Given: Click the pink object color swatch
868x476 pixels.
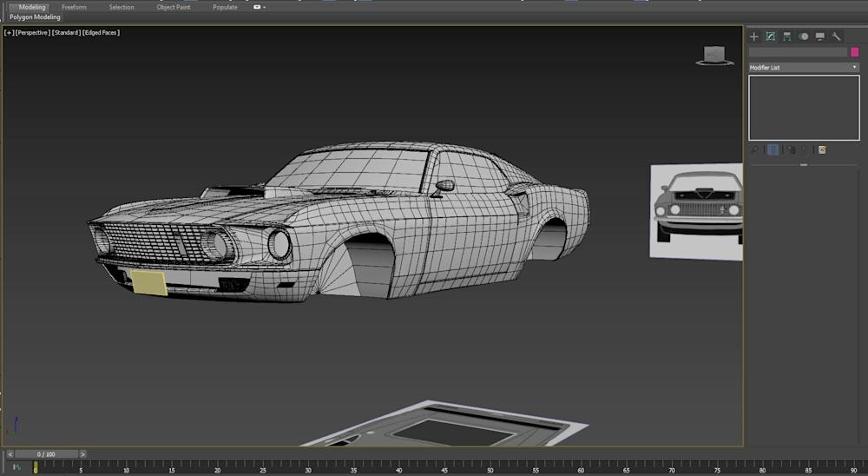Looking at the screenshot, I should (854, 52).
